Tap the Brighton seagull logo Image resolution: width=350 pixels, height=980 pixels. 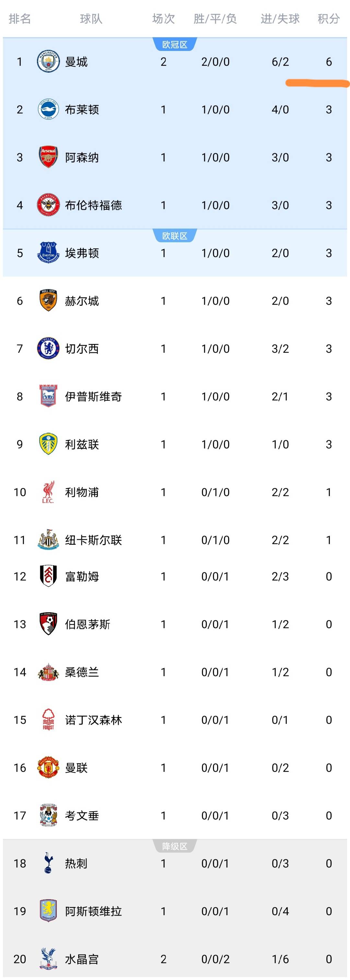[48, 110]
